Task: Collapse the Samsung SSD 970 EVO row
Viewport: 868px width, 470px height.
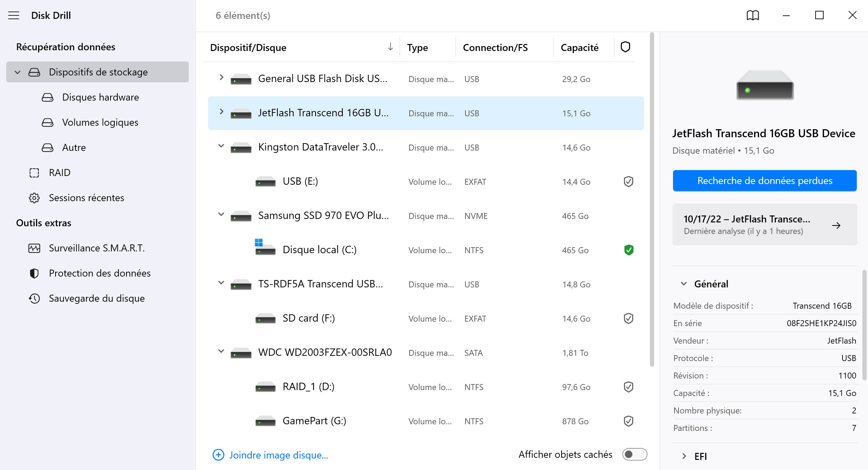Action: [221, 214]
